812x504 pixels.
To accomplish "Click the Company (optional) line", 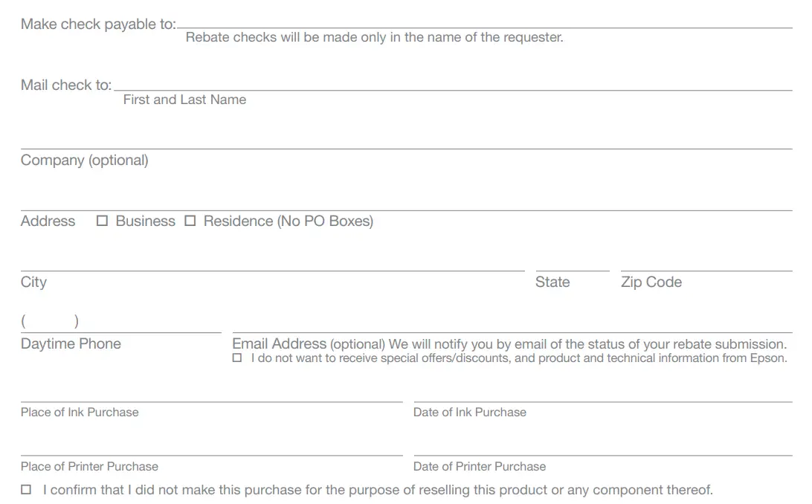I will pyautogui.click(x=406, y=141).
